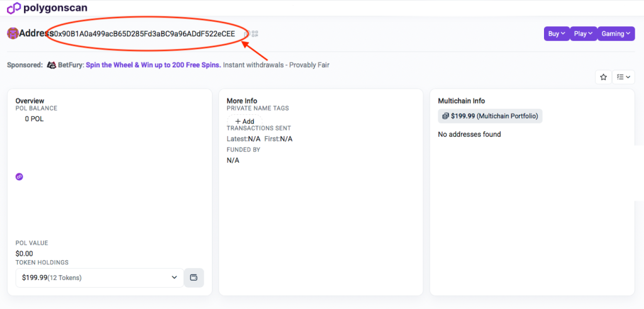Click the Overview card heading
Image resolution: width=644 pixels, height=309 pixels.
tap(30, 100)
